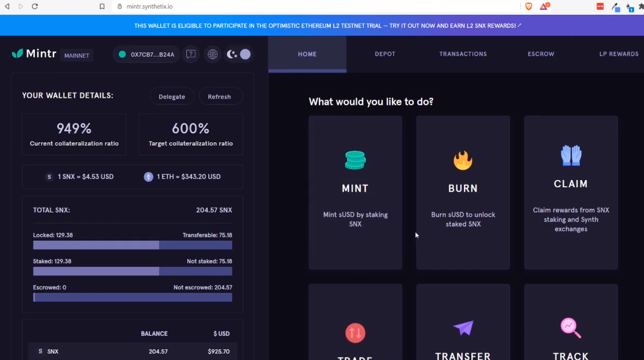Viewport: 644px width, 360px height.
Task: Click the bookmark icon beside the address bar
Action: (102, 7)
